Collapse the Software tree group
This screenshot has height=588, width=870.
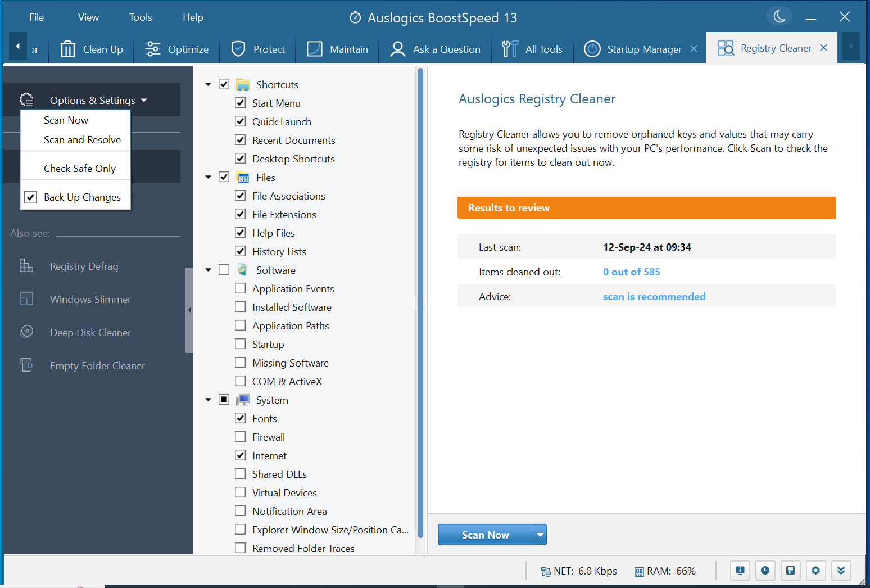(209, 270)
